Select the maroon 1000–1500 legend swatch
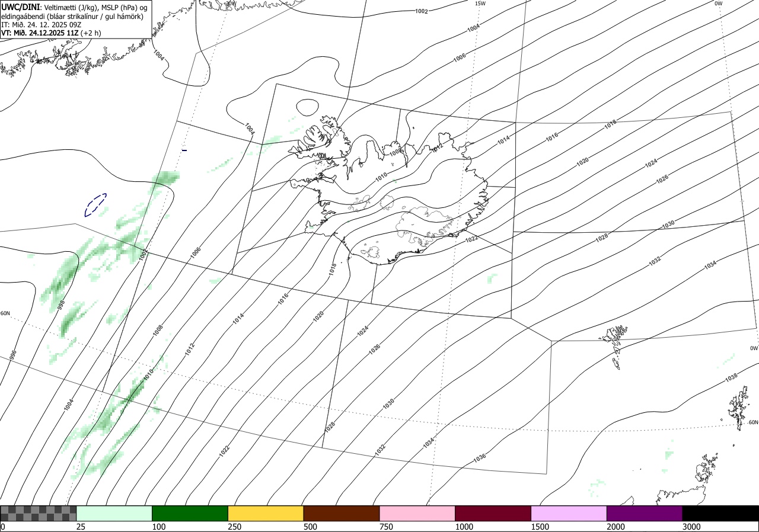This screenshot has width=759, height=532. (x=493, y=513)
